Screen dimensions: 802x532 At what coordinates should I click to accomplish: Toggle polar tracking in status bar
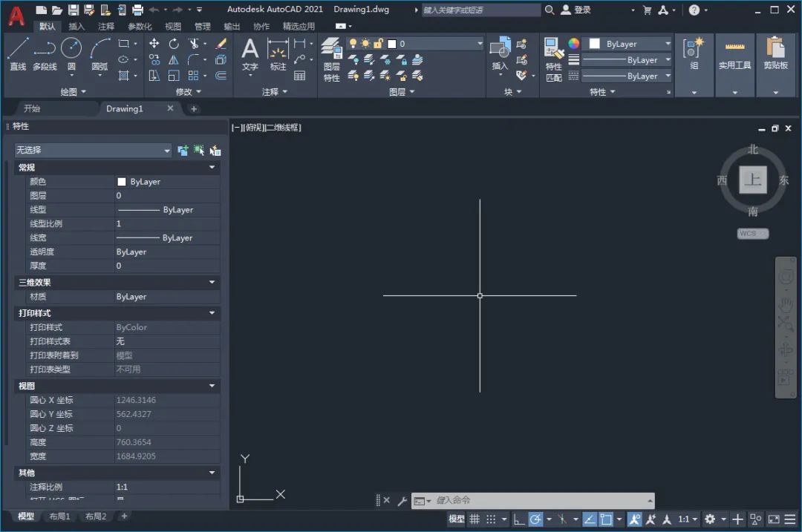535,519
